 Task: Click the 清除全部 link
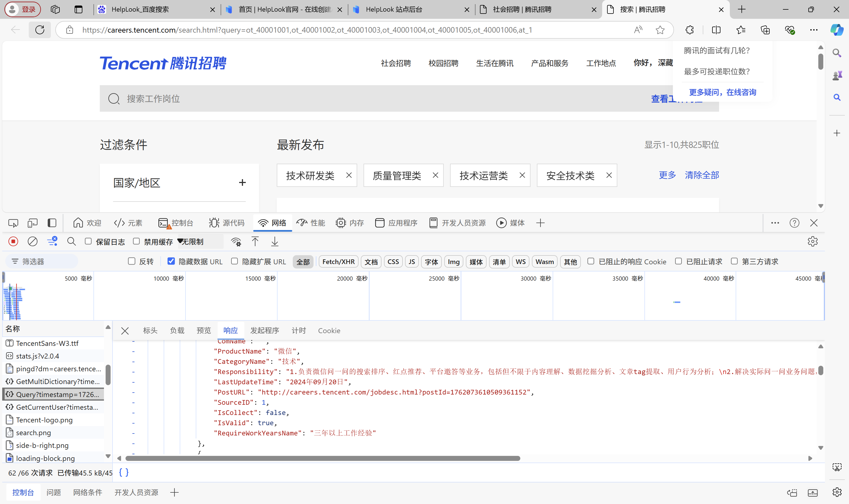(x=702, y=175)
